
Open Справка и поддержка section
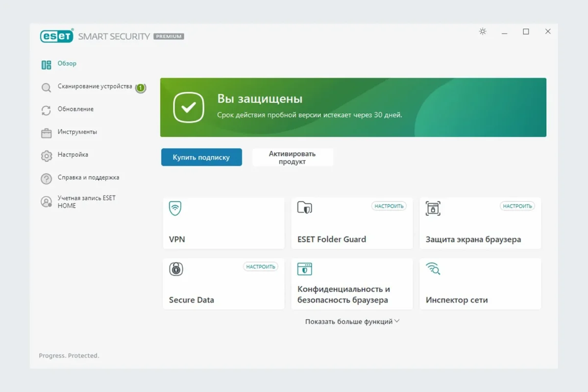88,177
